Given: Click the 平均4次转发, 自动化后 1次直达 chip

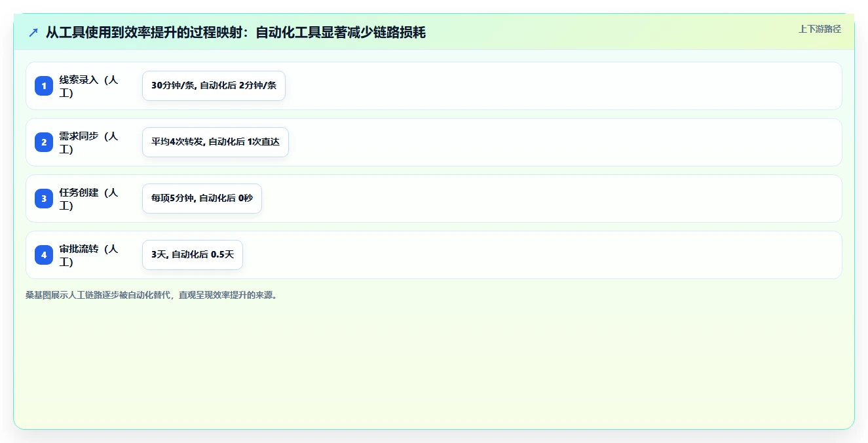Looking at the screenshot, I should point(216,142).
